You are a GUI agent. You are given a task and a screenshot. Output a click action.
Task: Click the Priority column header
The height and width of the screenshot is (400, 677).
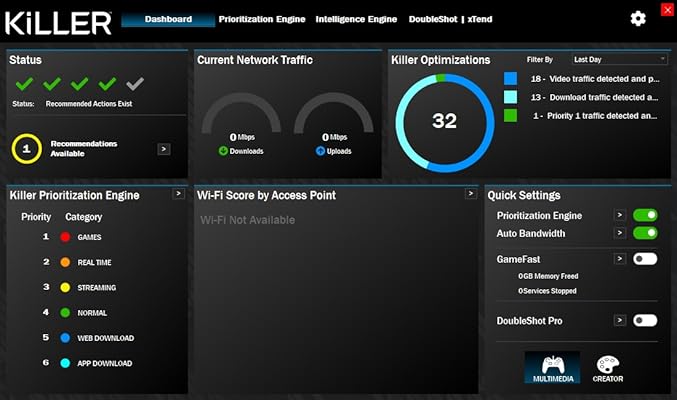click(x=36, y=217)
